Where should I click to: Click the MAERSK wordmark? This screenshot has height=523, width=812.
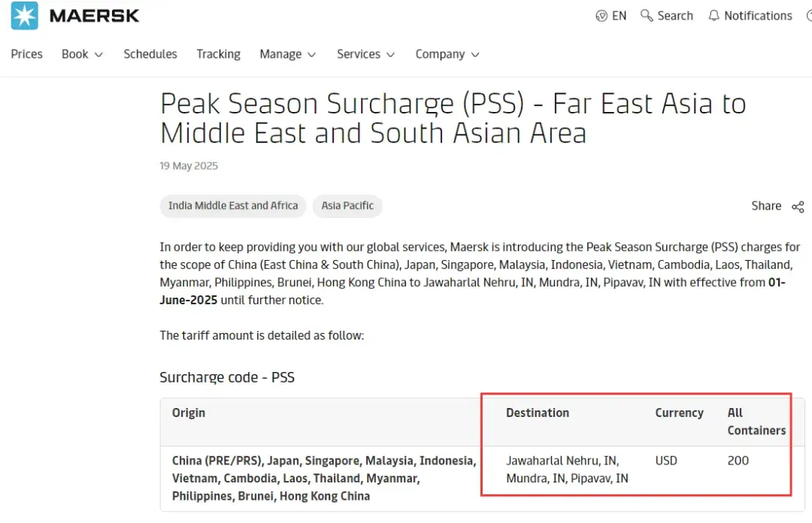tap(95, 16)
